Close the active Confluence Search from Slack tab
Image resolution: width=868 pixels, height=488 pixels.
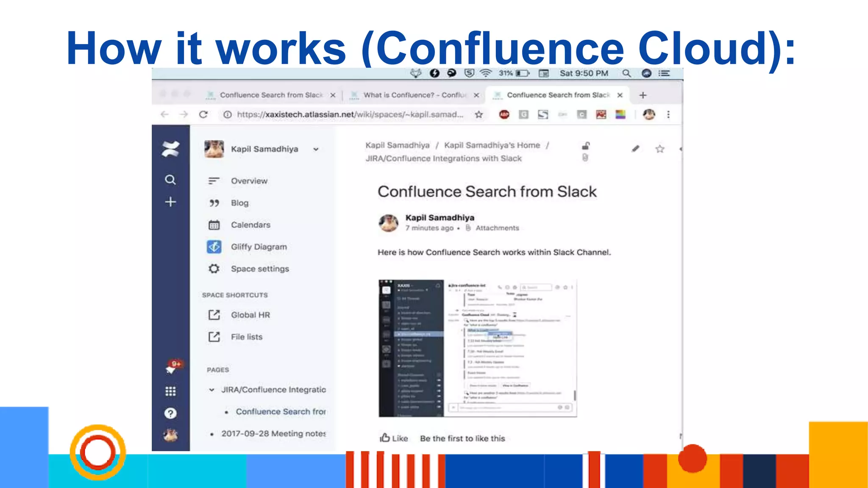coord(620,95)
